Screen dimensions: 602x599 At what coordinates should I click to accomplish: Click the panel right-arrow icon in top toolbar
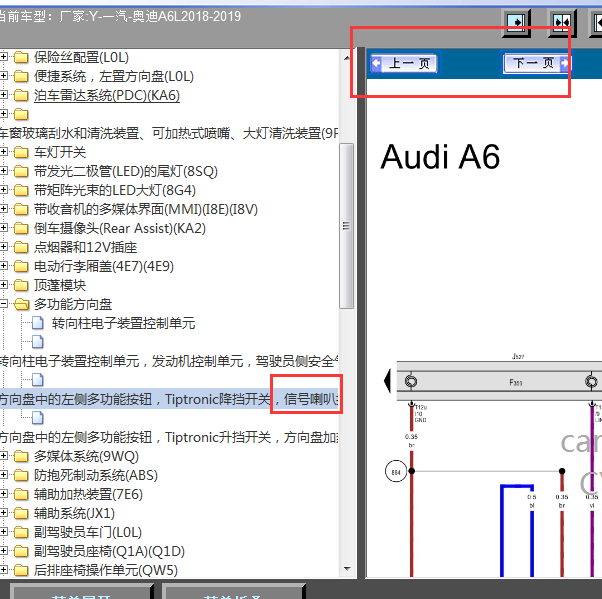coord(516,23)
